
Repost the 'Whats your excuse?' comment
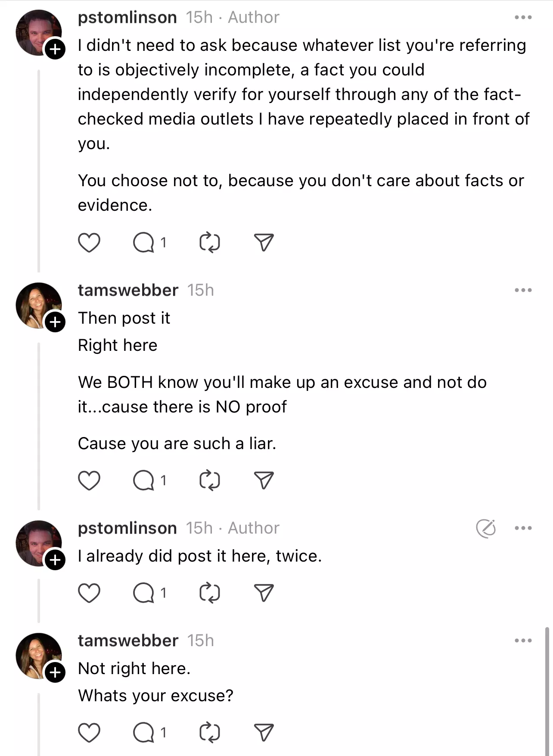click(x=210, y=732)
